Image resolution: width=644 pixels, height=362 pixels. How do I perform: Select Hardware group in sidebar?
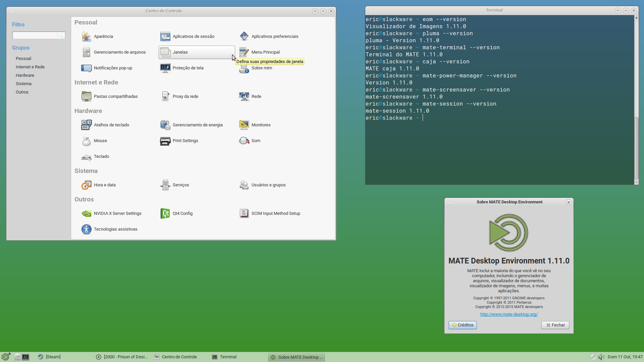click(x=25, y=75)
